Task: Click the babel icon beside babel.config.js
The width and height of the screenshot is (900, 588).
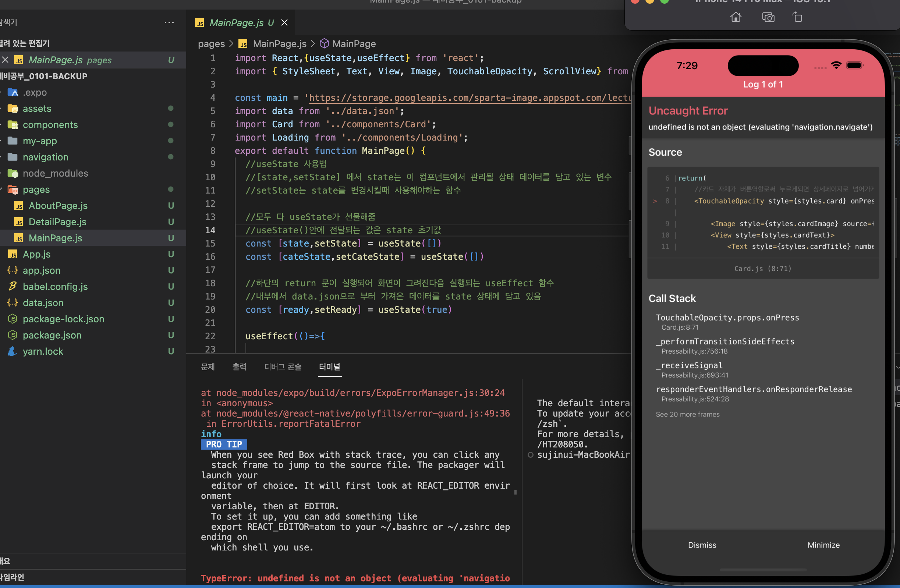Action: pos(13,286)
